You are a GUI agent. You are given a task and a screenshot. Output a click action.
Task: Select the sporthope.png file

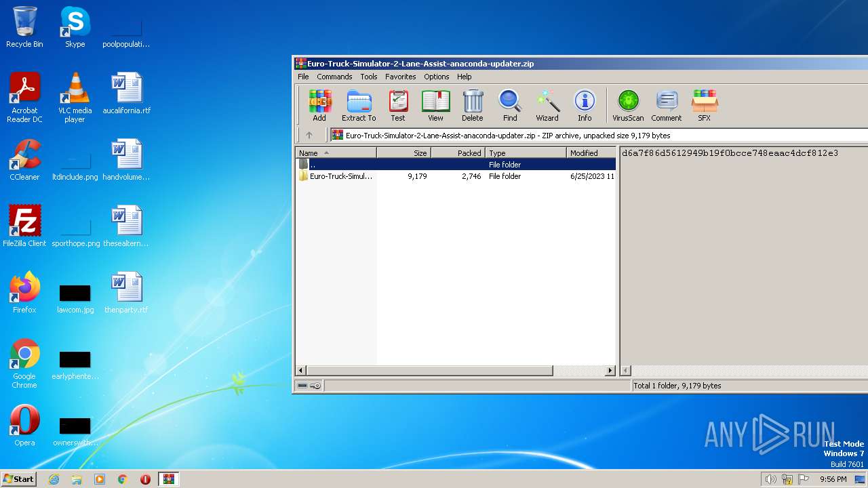pyautogui.click(x=75, y=232)
